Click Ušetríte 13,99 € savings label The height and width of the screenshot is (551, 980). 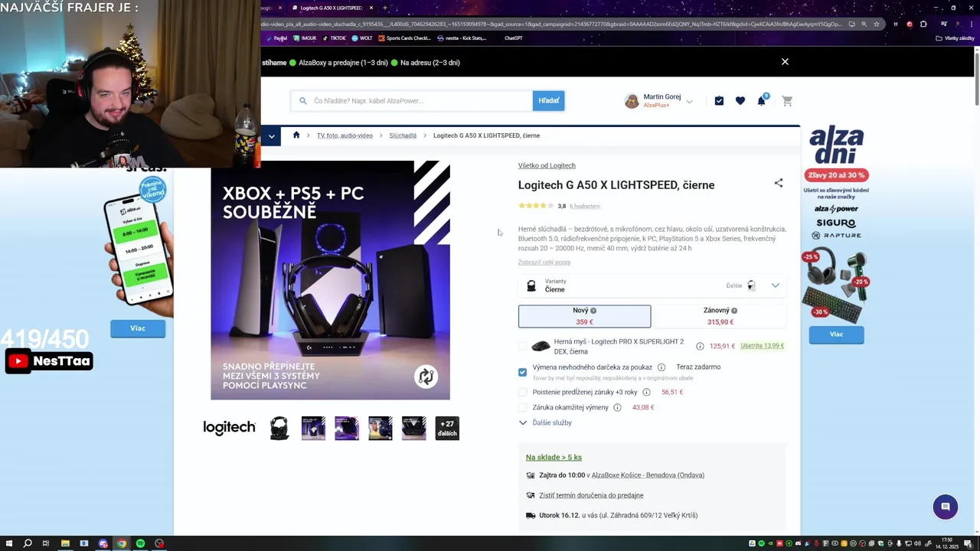[763, 346]
